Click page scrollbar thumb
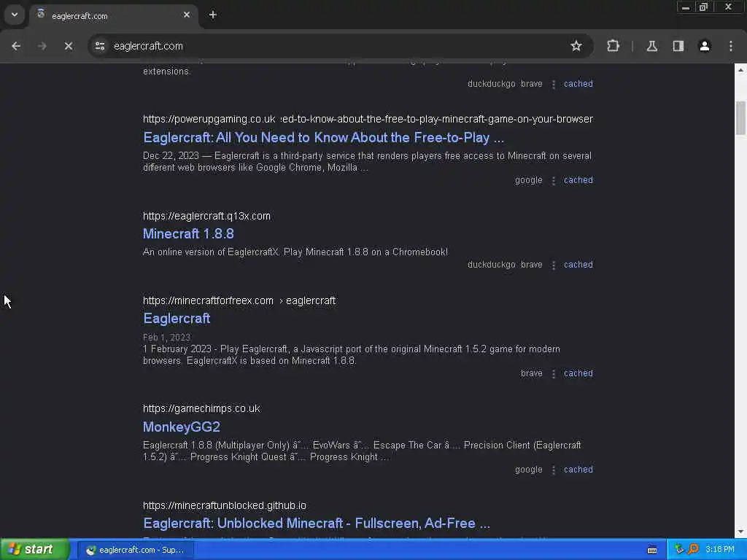 (x=740, y=118)
